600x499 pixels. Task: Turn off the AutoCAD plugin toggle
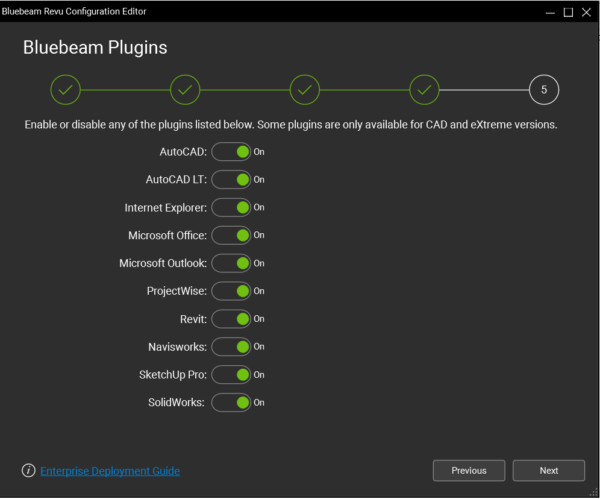point(231,152)
